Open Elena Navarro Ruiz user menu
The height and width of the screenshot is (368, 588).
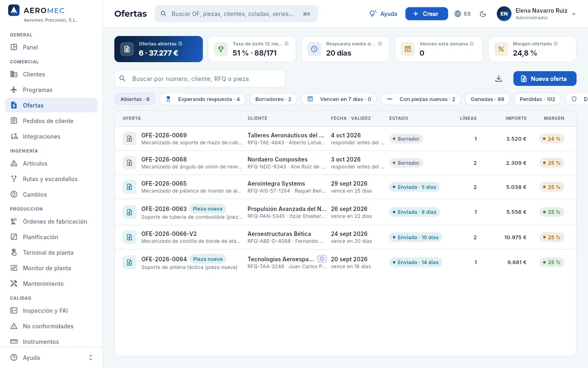536,14
